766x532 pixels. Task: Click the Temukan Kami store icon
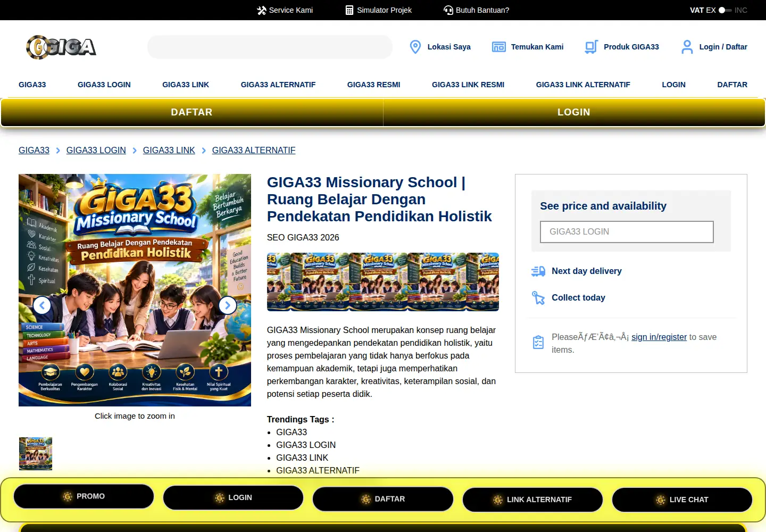498,47
